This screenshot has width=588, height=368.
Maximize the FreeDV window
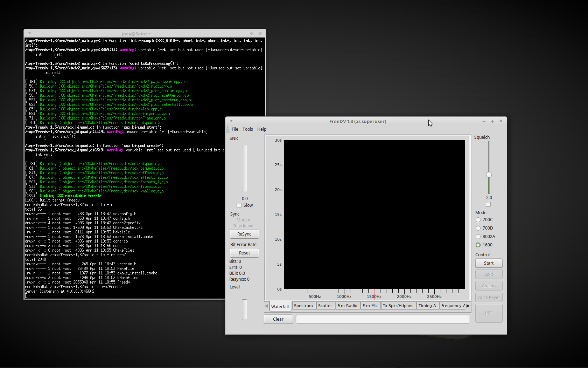tap(492, 121)
